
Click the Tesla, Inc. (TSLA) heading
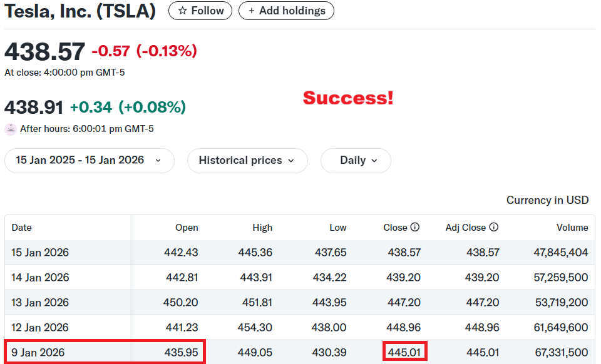[81, 11]
